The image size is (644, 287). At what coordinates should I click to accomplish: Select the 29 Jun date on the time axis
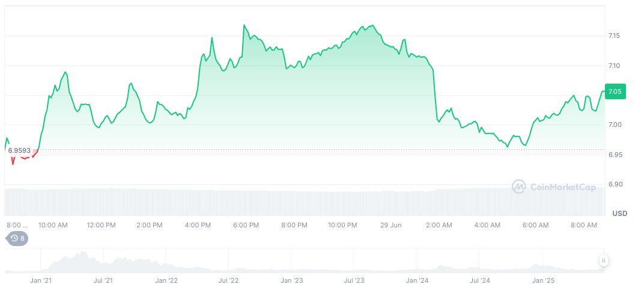[391, 225]
